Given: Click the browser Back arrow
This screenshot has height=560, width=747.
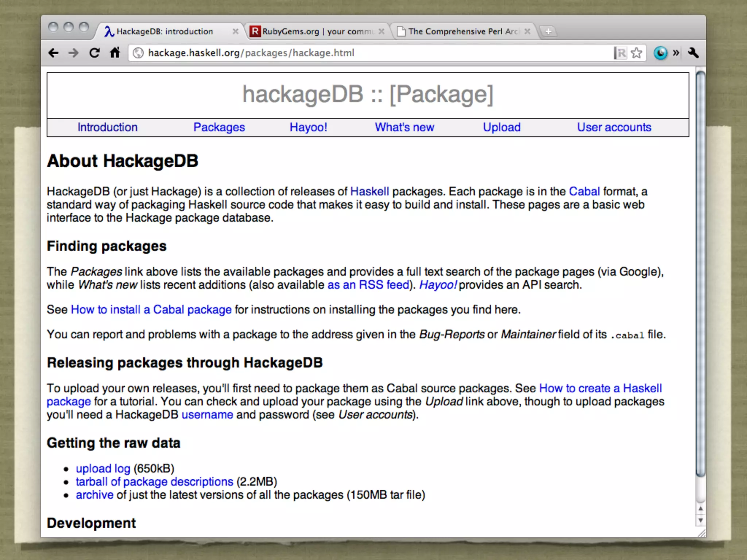Looking at the screenshot, I should (54, 53).
